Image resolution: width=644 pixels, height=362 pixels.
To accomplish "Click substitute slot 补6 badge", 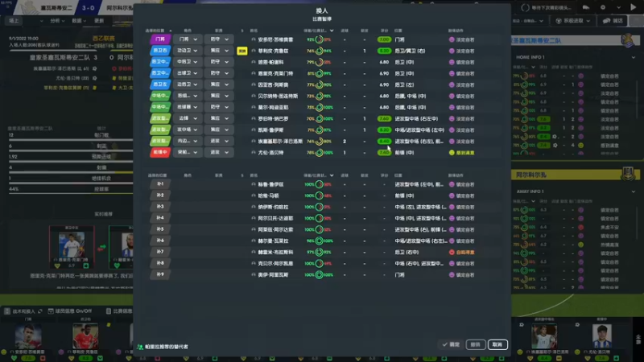I will point(159,241).
